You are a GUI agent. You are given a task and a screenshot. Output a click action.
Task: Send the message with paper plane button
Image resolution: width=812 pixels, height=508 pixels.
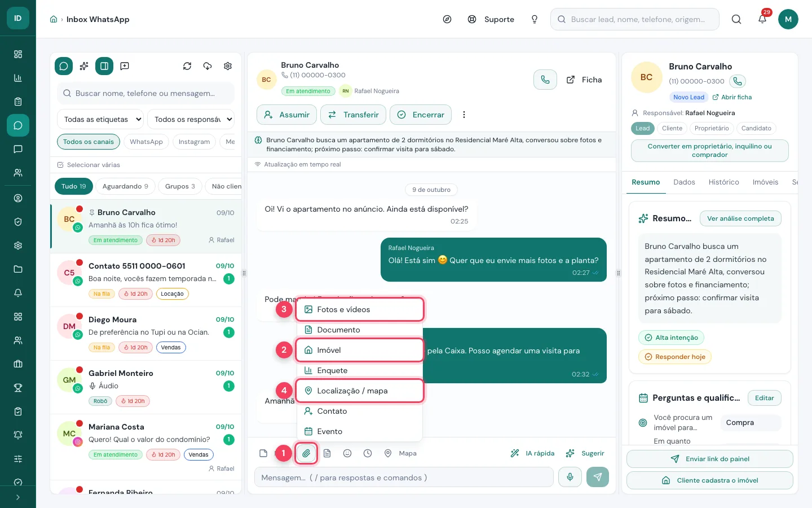598,477
